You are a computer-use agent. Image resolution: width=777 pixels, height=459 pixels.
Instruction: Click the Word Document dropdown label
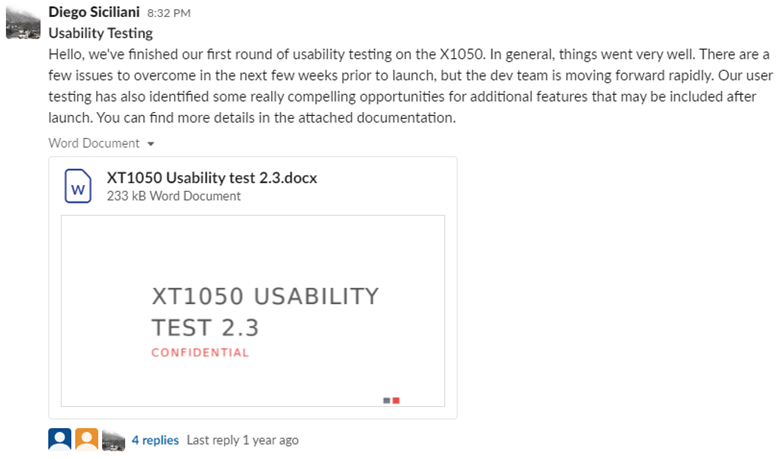coord(94,143)
